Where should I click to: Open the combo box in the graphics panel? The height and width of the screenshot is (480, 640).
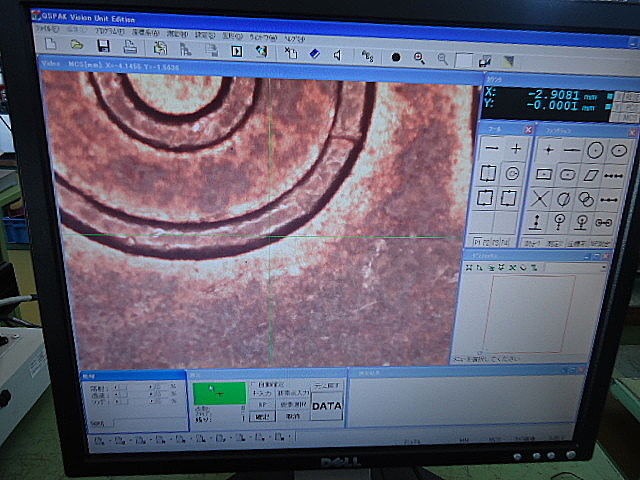pos(576,268)
